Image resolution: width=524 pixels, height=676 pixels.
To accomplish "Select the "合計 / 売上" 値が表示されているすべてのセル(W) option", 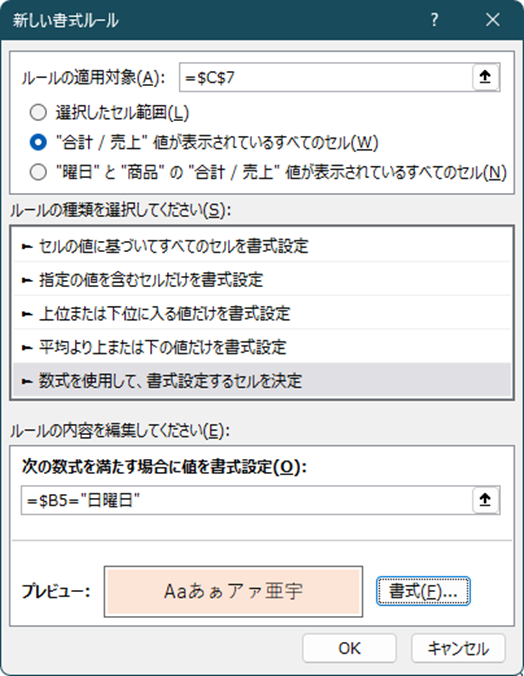I will [38, 142].
